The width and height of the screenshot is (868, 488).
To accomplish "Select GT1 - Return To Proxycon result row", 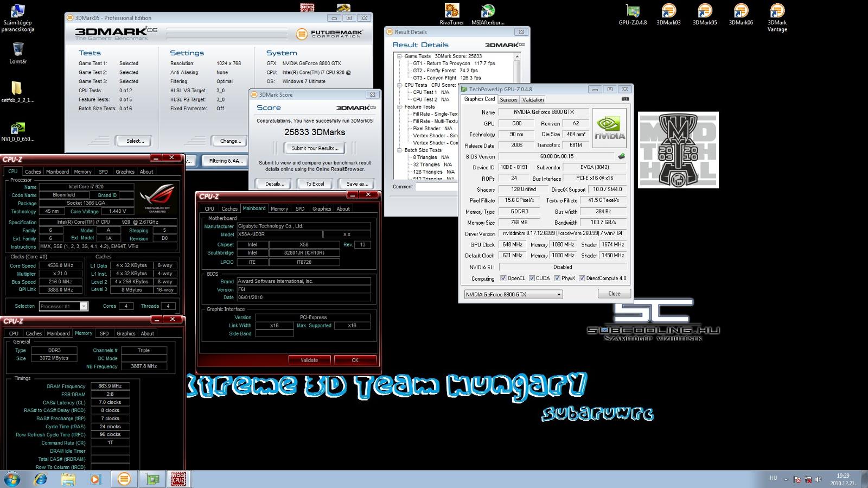I will 454,64.
